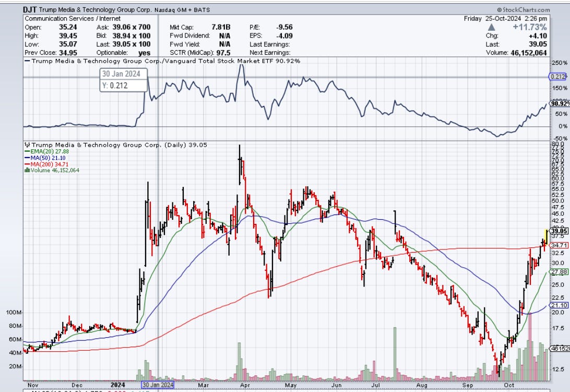The height and width of the screenshot is (392, 570).
Task: Click the MA(200) 34.71 legend entry
Action: tap(46, 164)
